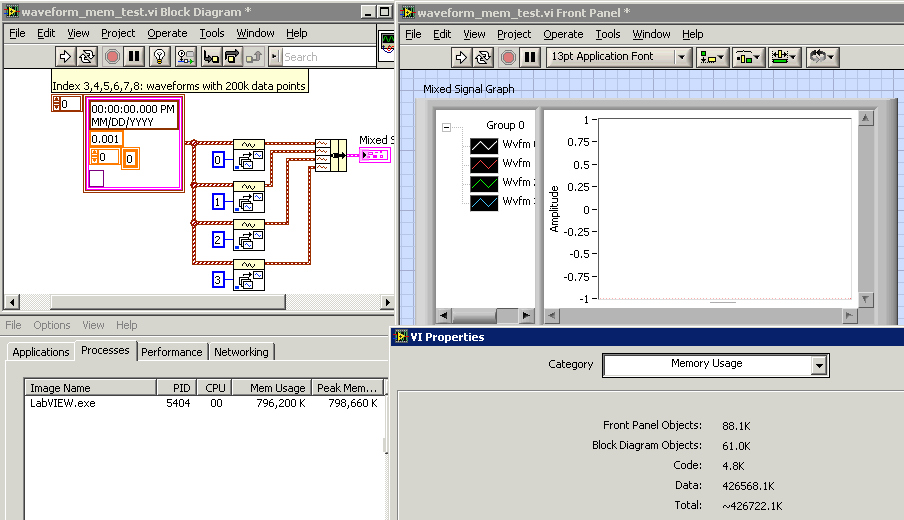The height and width of the screenshot is (520, 904).
Task: Click timestamp field in waveform constant
Action: tap(133, 115)
